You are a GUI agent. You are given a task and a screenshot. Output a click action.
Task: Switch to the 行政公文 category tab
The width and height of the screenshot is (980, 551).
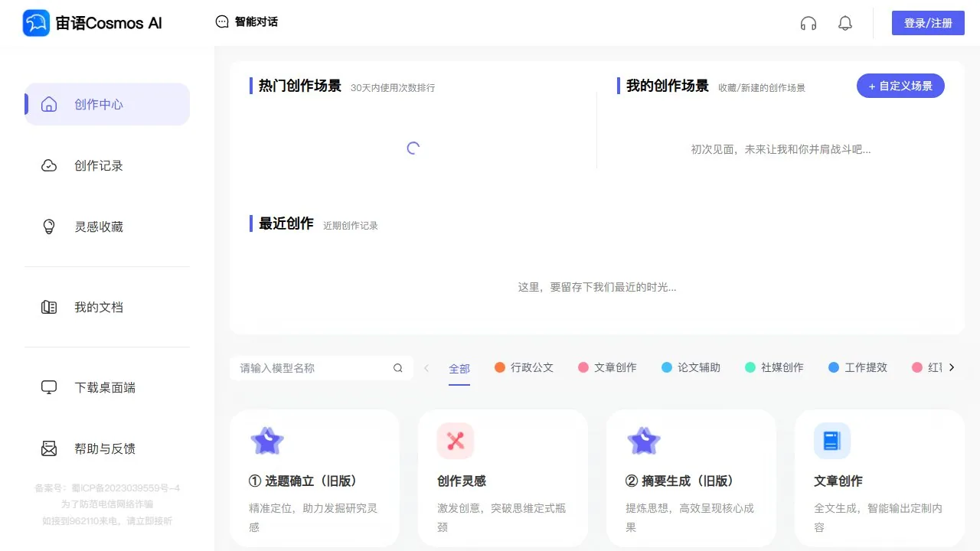[x=524, y=367]
